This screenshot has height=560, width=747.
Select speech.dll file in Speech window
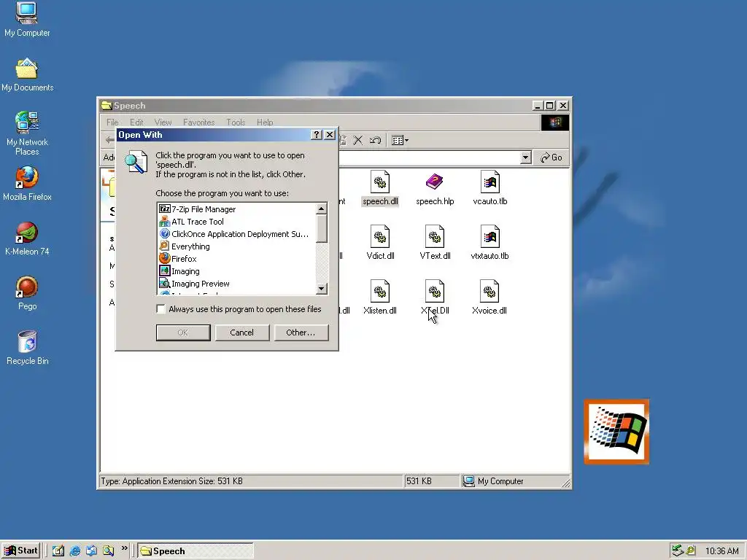click(x=379, y=188)
